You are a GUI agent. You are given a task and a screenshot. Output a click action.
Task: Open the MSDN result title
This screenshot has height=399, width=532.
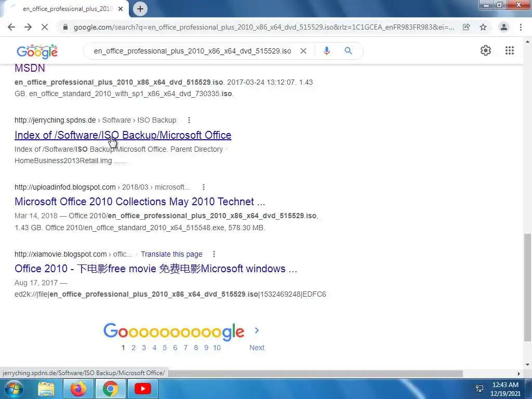30,68
